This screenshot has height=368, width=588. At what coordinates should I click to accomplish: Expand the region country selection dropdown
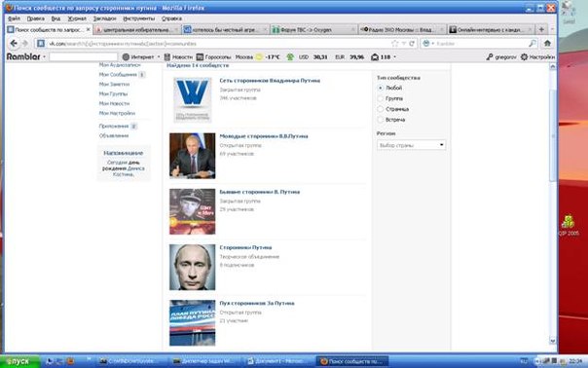pyautogui.click(x=412, y=145)
